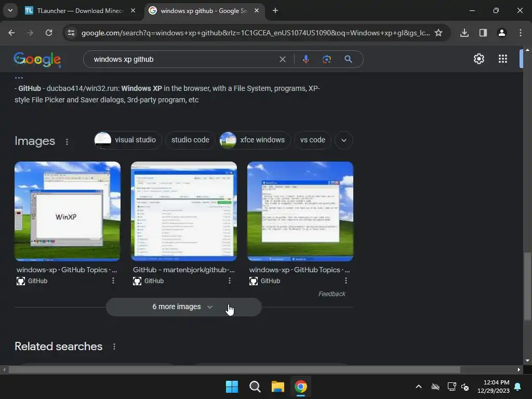Open network and sound quick settings

tap(458, 387)
